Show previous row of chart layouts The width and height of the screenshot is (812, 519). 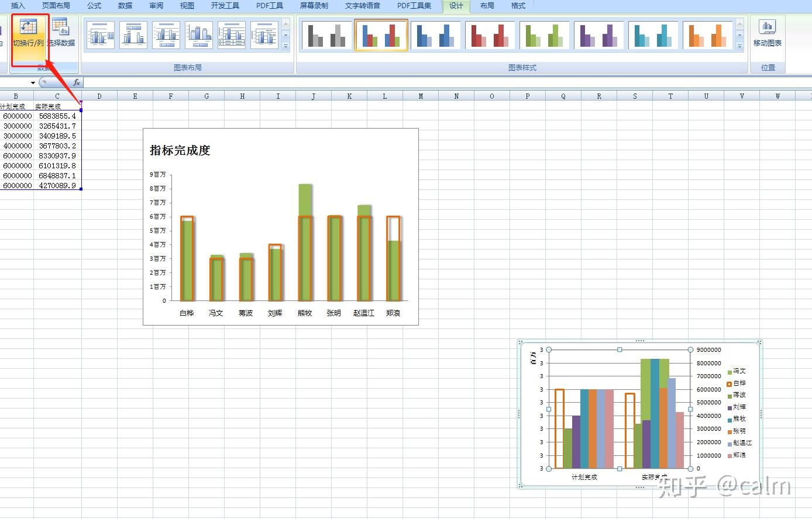pos(286,25)
